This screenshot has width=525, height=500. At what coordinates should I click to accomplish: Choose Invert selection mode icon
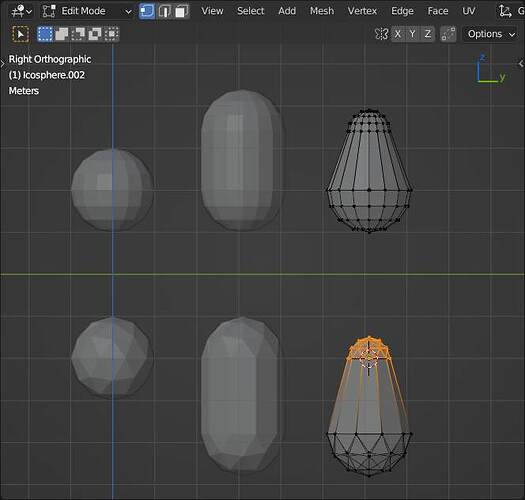pyautogui.click(x=95, y=34)
